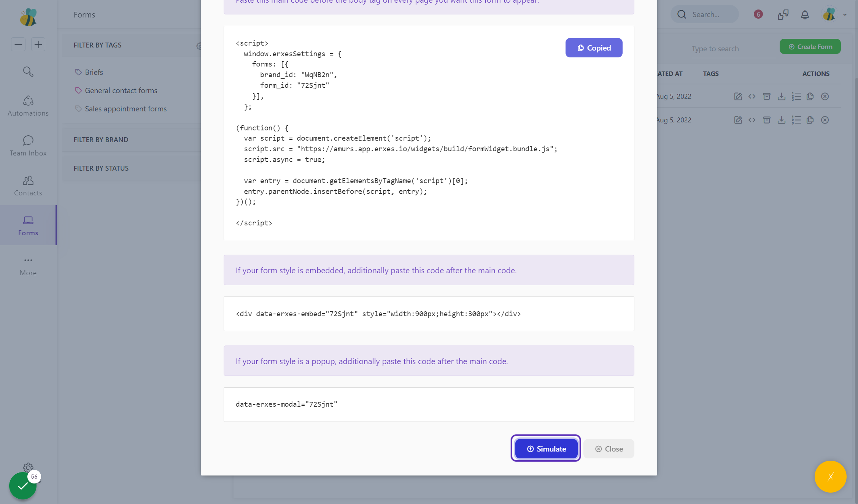Archive the second form row
Screen dimensions: 858x504
[x=767, y=120]
